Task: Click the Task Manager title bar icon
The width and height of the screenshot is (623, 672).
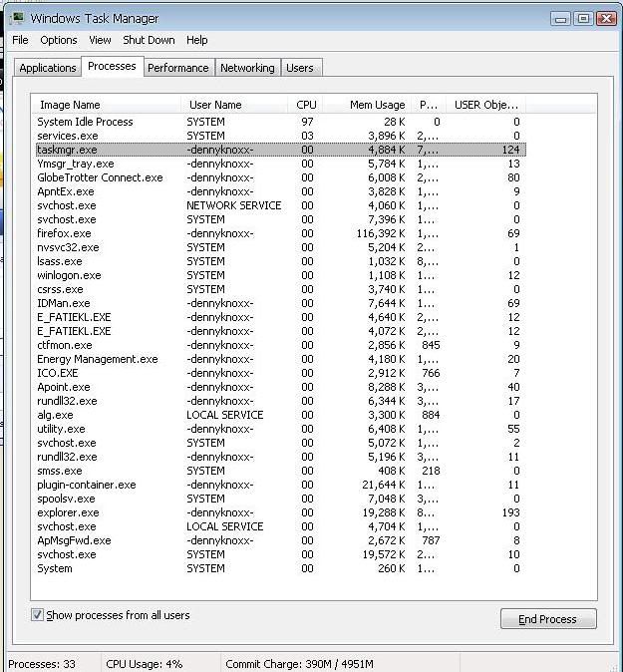Action: (x=18, y=18)
